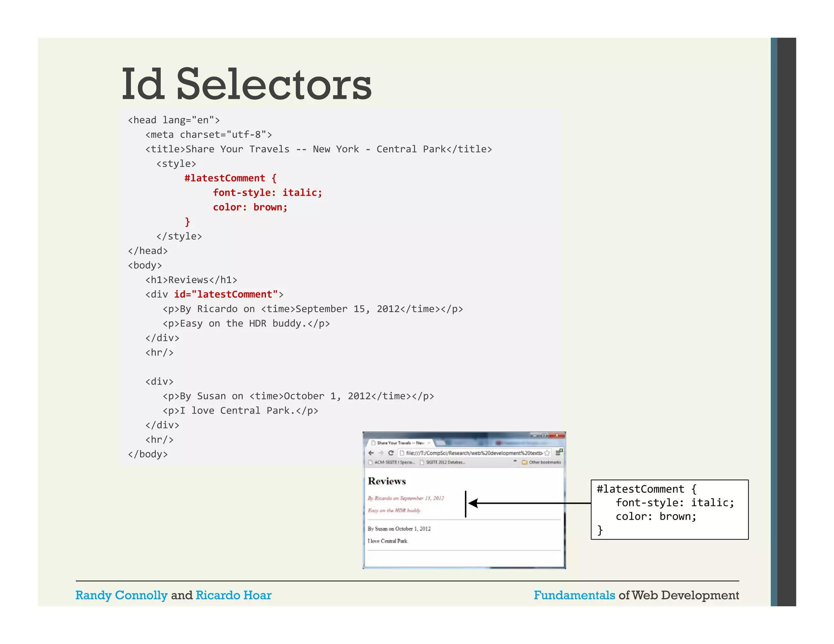Open the SIGITE 2012 Database bookmark

pos(443,462)
